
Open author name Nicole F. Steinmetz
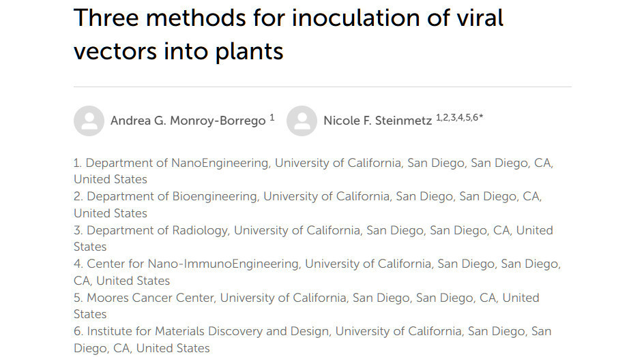[x=377, y=121]
